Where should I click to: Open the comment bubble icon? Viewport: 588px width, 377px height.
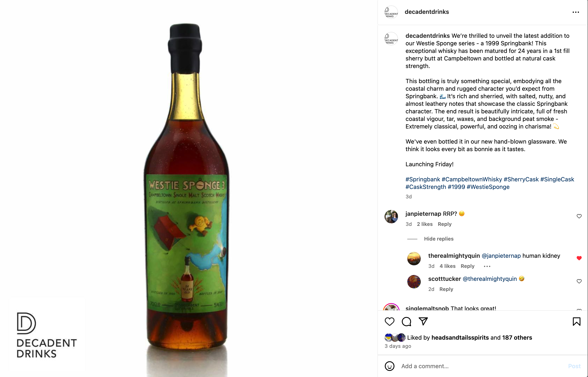406,321
